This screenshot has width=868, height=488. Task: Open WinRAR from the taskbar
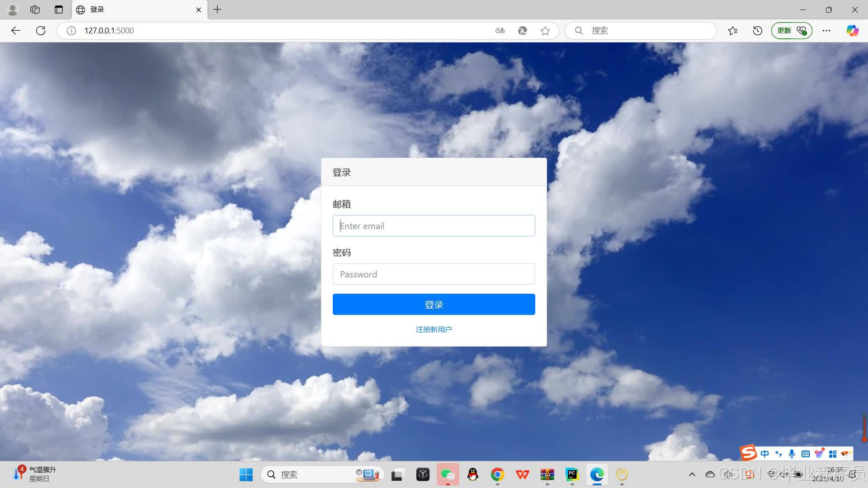click(547, 474)
